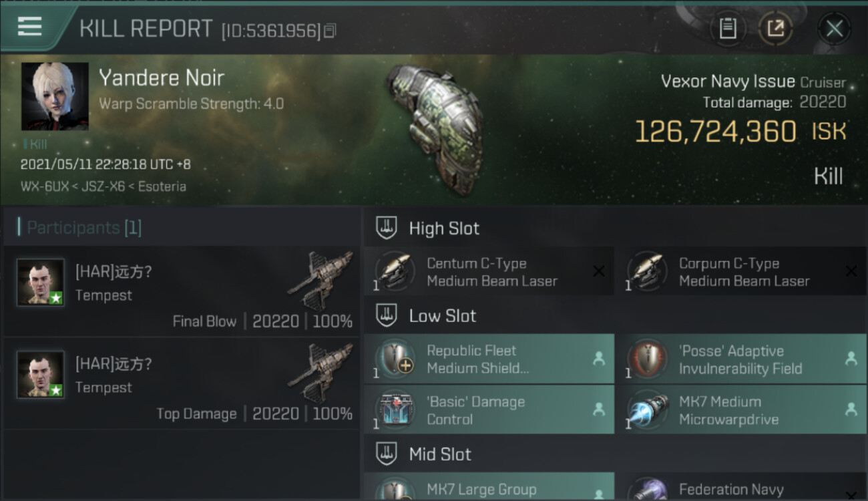
Task: Select the MK7 Medium Microwarpdrive module
Action: pos(741,410)
